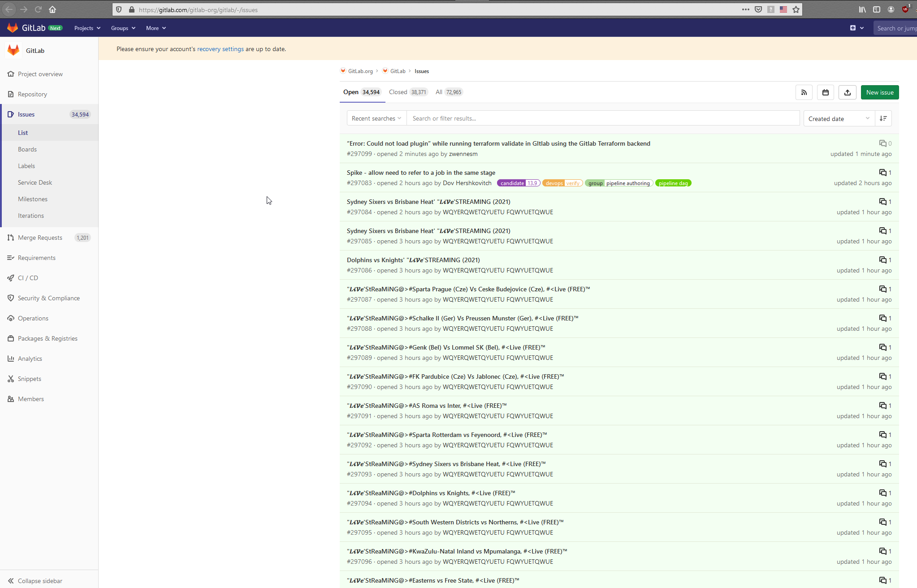Image resolution: width=917 pixels, height=588 pixels.
Task: Click the Search or filter results field
Action: click(602, 118)
